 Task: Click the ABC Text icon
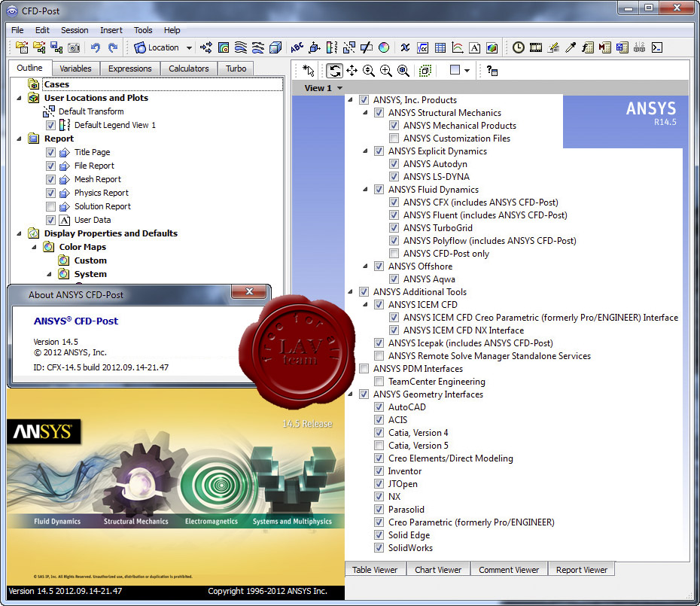(x=297, y=47)
